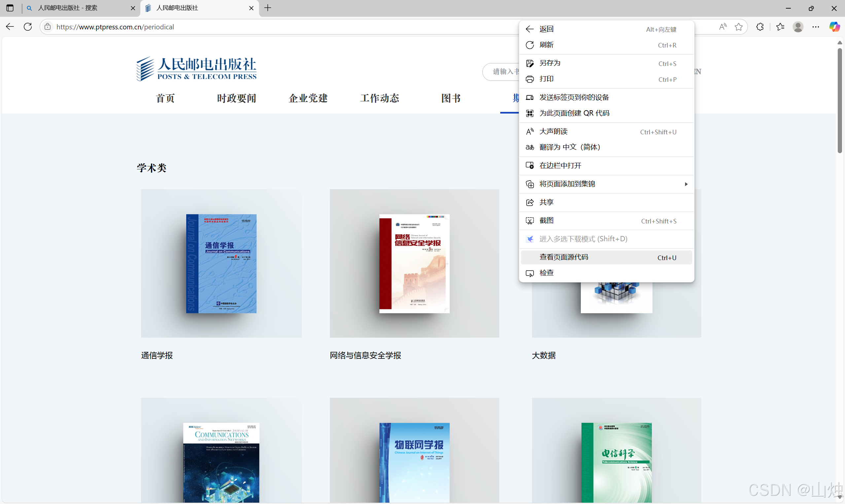This screenshot has width=845, height=504.
Task: Click the 大数据 title text
Action: 544,355
